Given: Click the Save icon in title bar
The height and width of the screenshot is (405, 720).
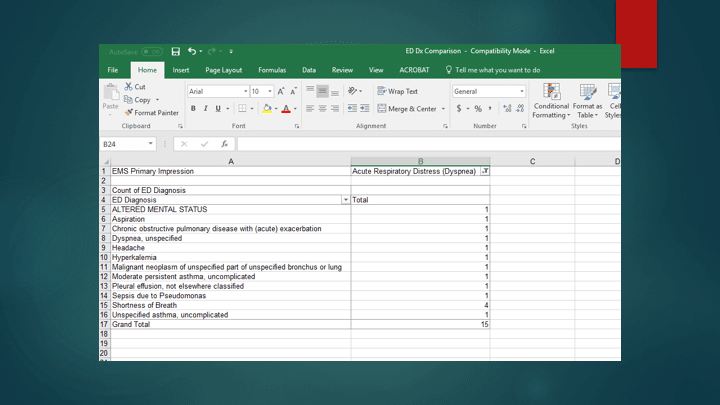Looking at the screenshot, I should click(176, 51).
